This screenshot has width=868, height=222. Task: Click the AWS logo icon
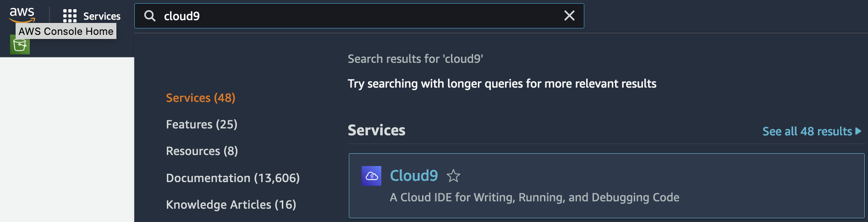[22, 14]
